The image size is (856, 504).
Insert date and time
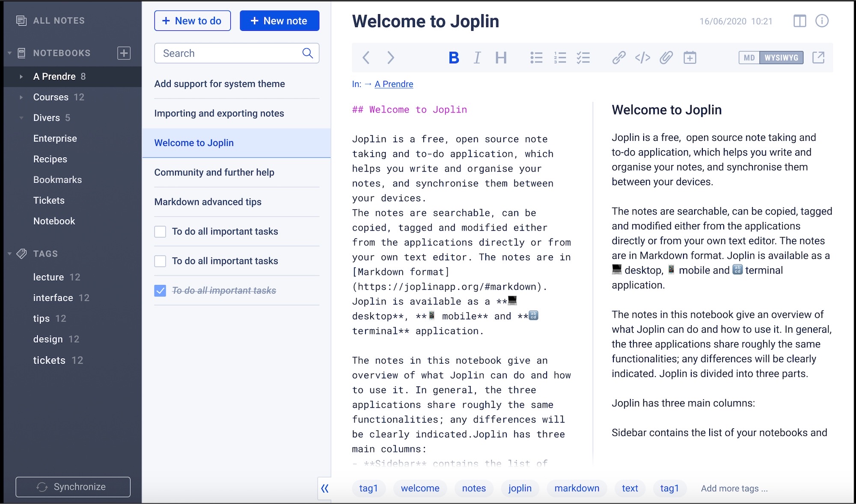tap(690, 57)
